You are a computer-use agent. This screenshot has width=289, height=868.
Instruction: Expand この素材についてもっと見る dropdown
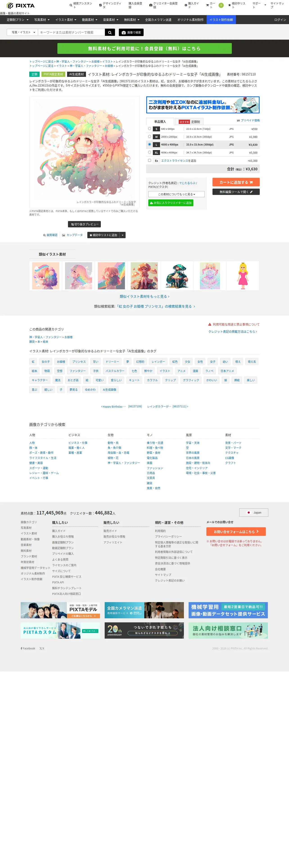tap(176, 194)
